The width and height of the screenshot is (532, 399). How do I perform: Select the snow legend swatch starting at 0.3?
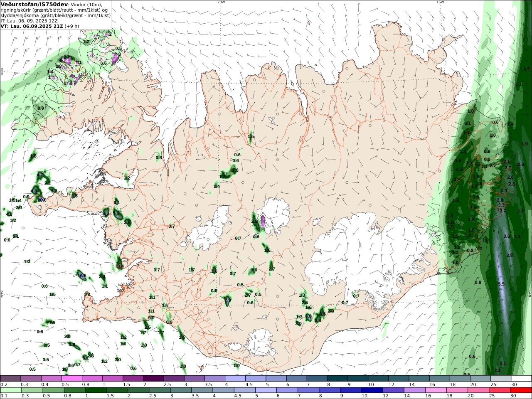[x=31, y=379]
